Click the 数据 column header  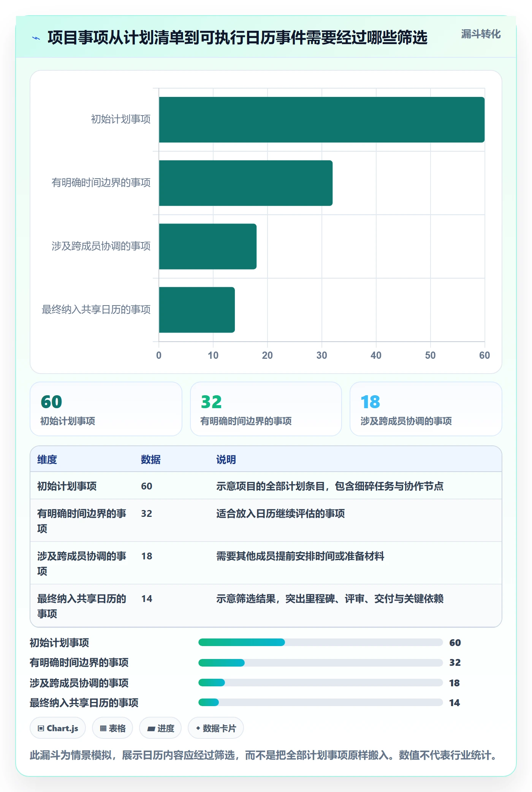(x=150, y=459)
